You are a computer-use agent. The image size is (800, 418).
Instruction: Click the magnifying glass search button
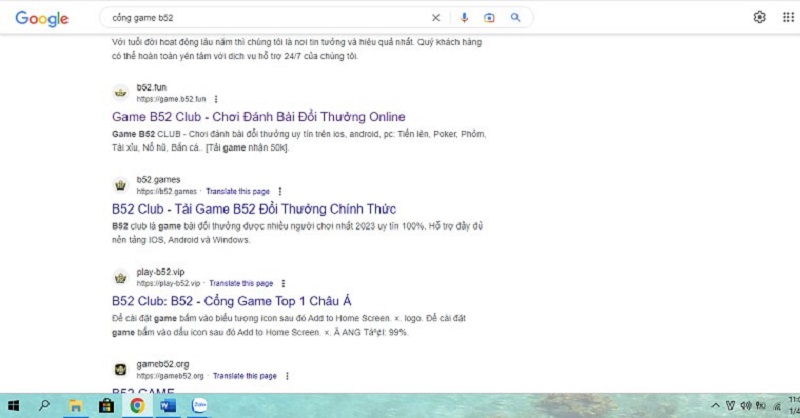515,18
